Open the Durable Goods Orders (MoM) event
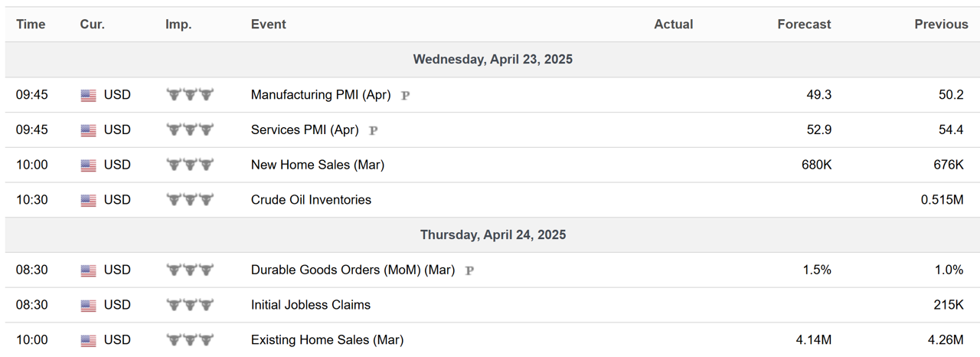Screen dimensions: 980x357 353,270
